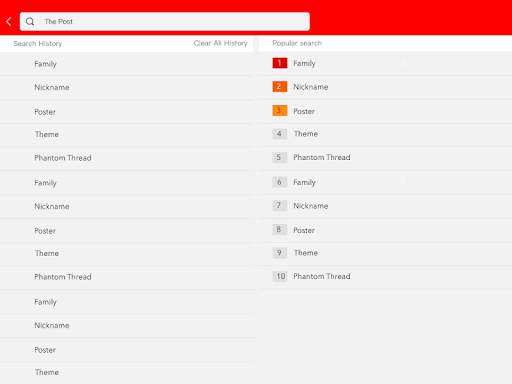Viewport: 512px width, 384px height.
Task: Click the orange rank 2 badge
Action: (280, 87)
